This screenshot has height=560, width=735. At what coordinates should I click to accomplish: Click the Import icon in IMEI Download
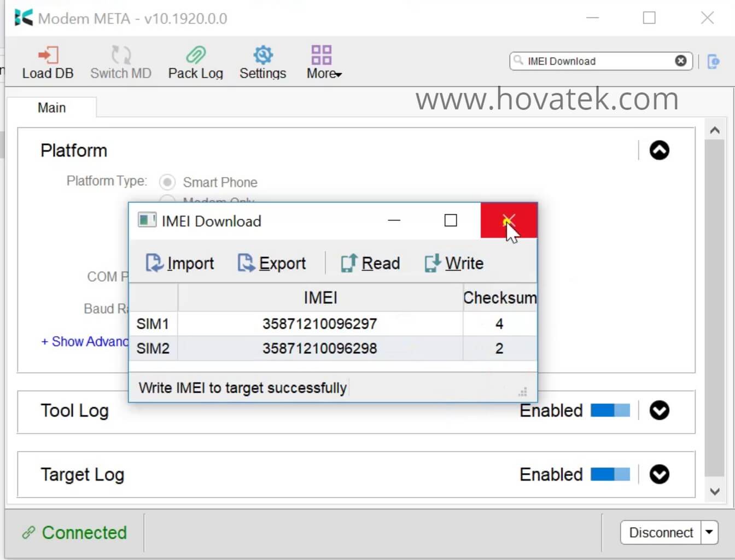(179, 263)
